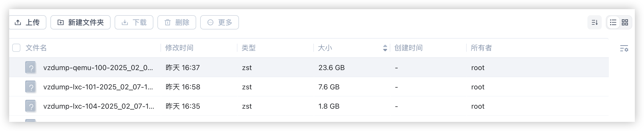Switch to grid view layout
Image resolution: width=644 pixels, height=131 pixels.
click(625, 22)
